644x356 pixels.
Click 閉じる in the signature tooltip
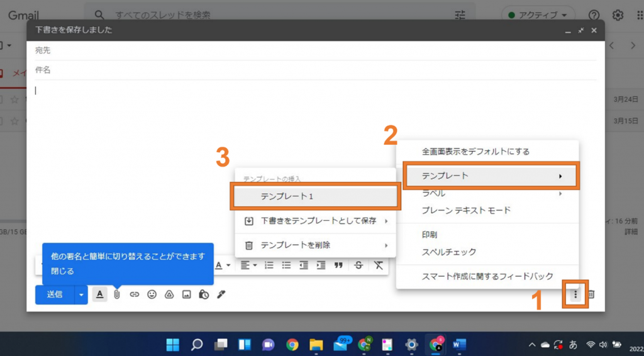pyautogui.click(x=62, y=271)
